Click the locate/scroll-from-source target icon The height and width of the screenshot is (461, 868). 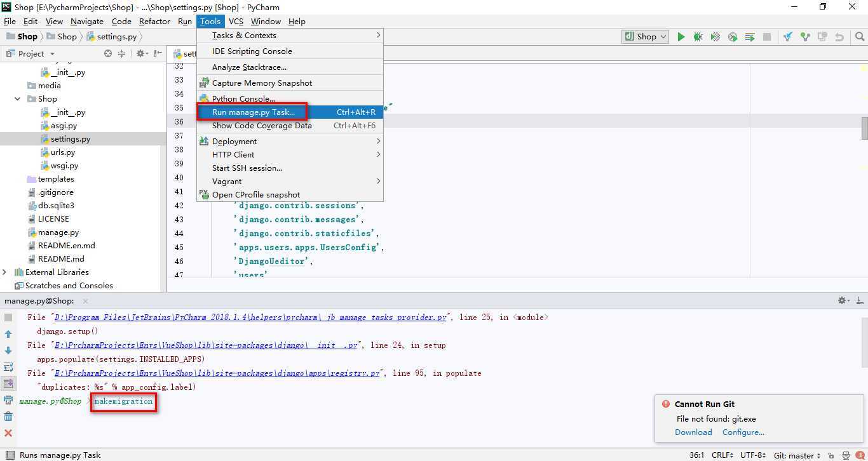point(108,54)
